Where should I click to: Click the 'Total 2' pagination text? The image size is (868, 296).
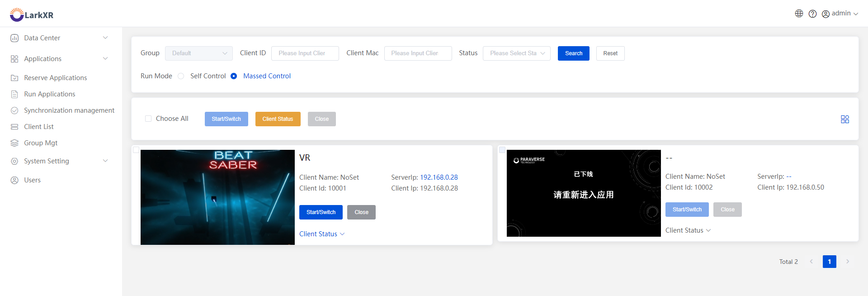pos(788,262)
